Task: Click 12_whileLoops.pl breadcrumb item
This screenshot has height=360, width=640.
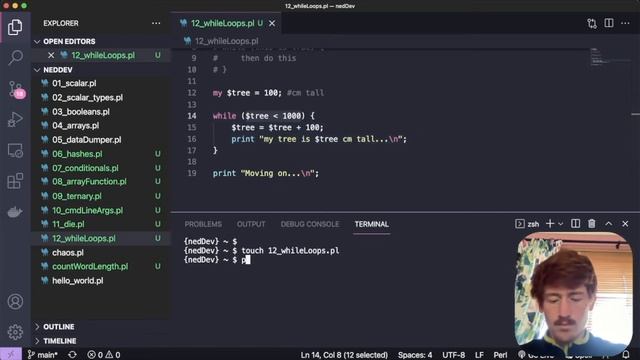Action: (227, 41)
